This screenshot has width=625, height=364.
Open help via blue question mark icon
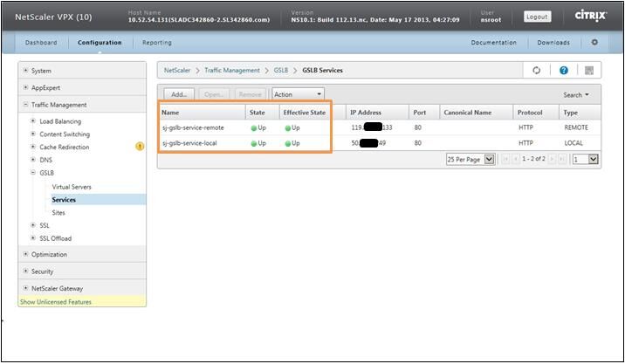(x=564, y=70)
